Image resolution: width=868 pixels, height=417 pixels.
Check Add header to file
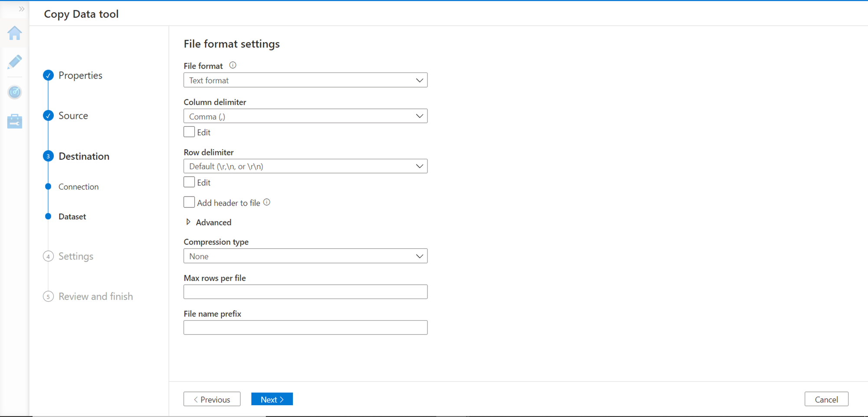click(x=189, y=202)
